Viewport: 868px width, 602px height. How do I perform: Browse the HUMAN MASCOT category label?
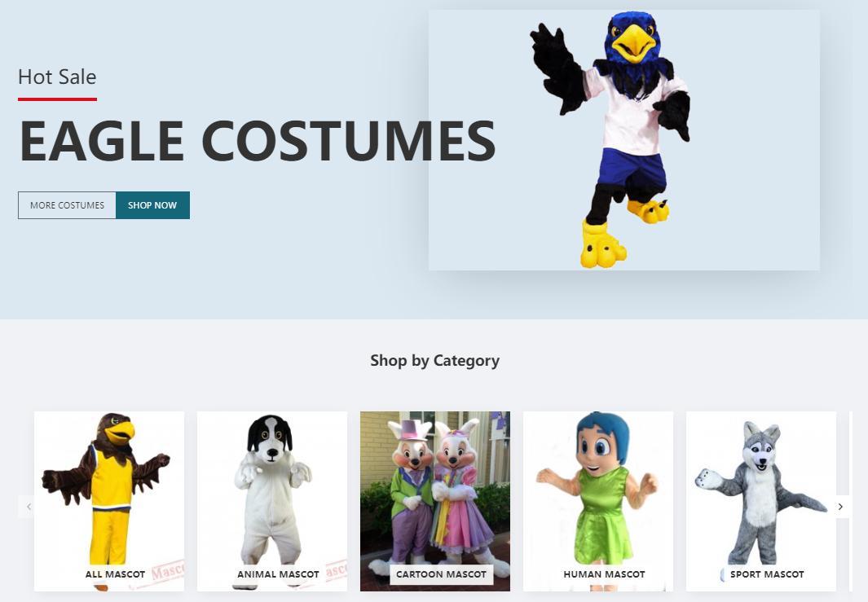604,574
